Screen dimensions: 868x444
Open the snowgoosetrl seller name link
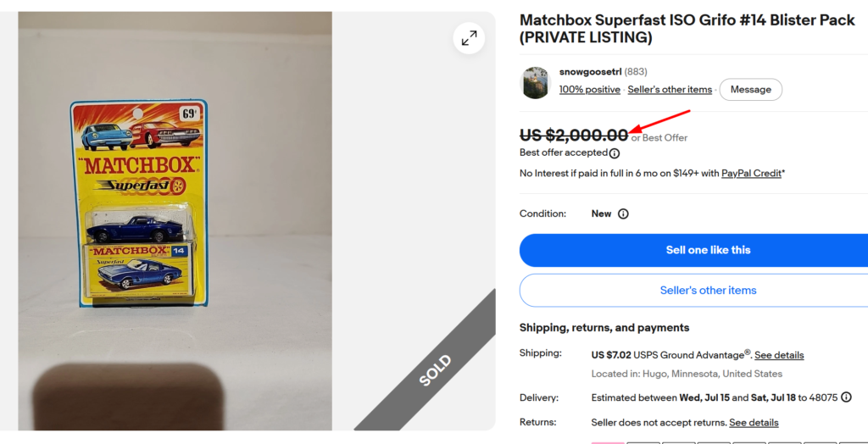tap(590, 71)
